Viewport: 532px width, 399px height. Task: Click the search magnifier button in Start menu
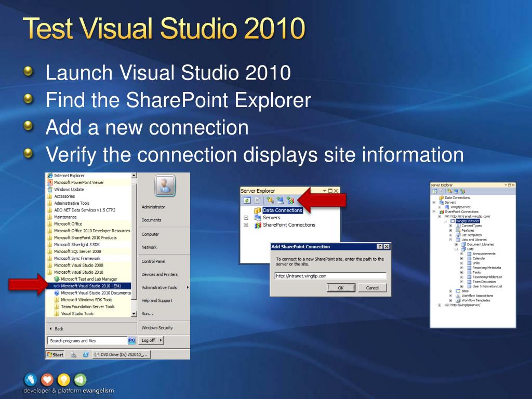tap(131, 340)
